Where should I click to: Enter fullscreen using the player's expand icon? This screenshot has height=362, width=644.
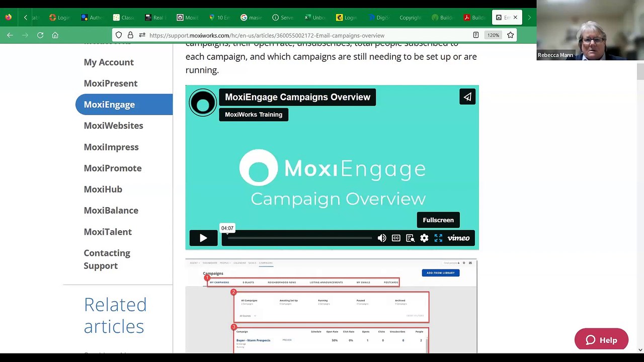[438, 238]
